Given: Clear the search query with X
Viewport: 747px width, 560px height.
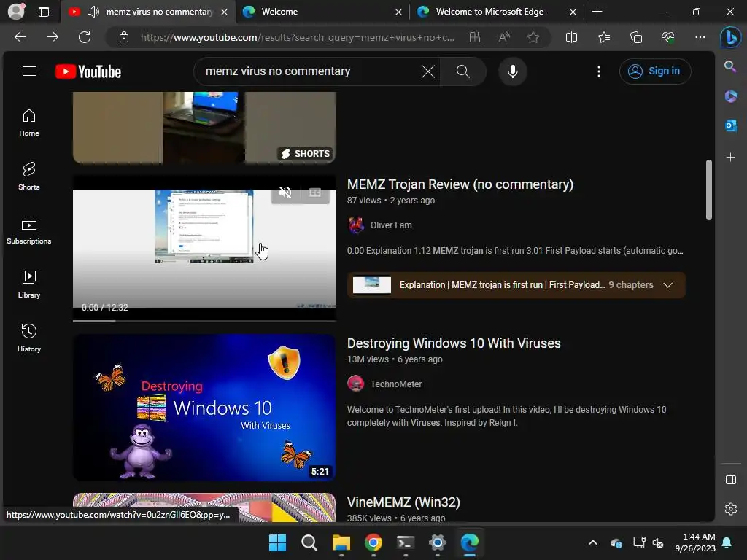Looking at the screenshot, I should tap(427, 71).
